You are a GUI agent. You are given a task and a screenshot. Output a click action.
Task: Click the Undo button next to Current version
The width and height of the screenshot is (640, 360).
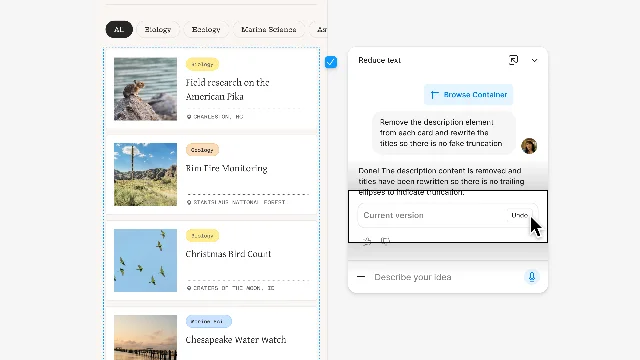(x=520, y=215)
